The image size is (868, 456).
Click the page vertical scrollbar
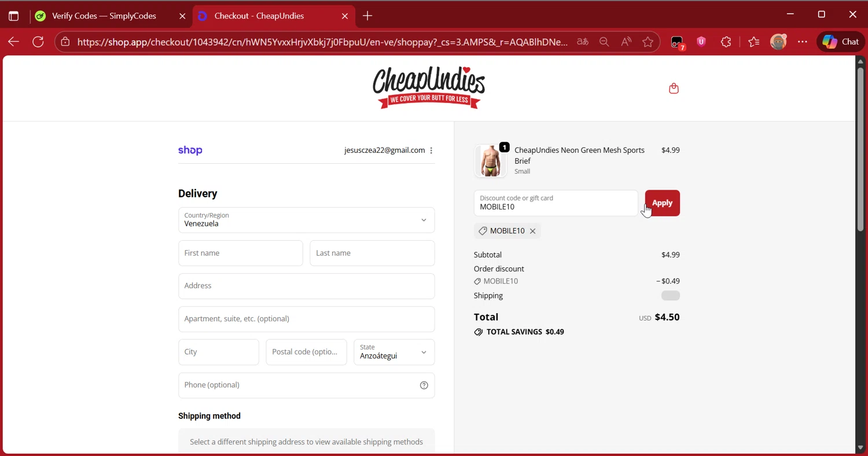pyautogui.click(x=860, y=148)
